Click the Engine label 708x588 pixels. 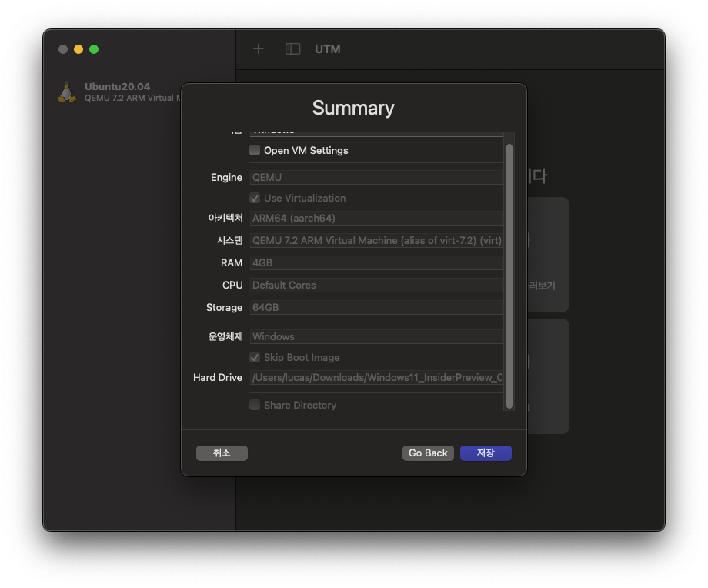(x=227, y=178)
